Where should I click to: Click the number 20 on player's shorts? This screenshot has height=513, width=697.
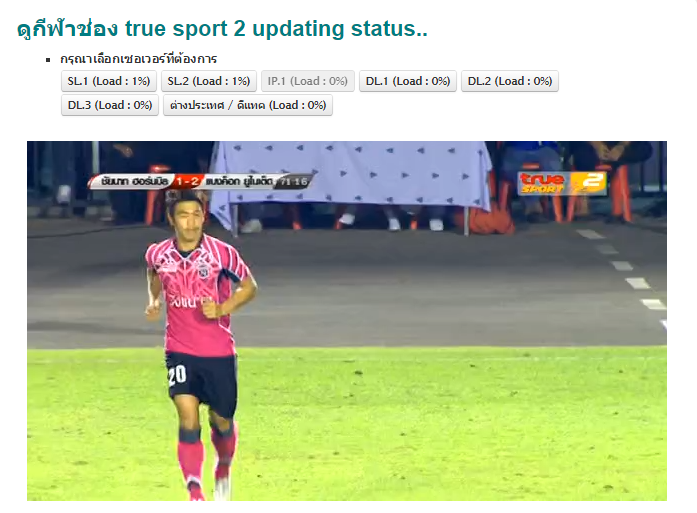(x=177, y=375)
